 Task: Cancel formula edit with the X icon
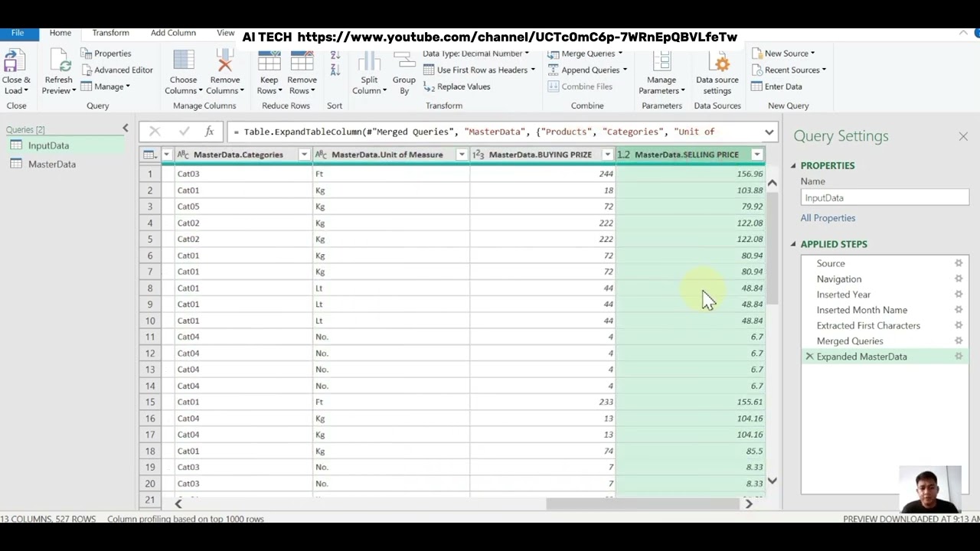pyautogui.click(x=155, y=132)
